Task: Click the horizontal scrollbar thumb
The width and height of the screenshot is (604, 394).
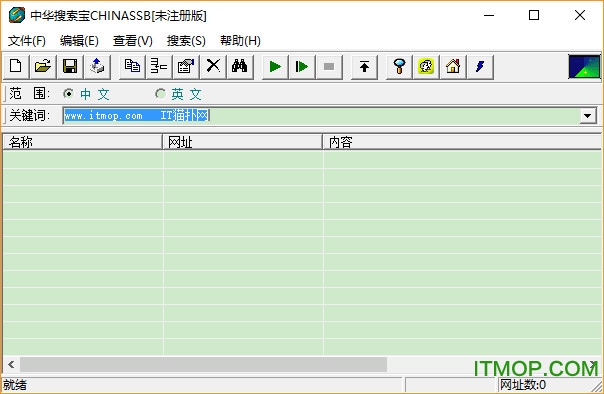Action: [x=203, y=364]
